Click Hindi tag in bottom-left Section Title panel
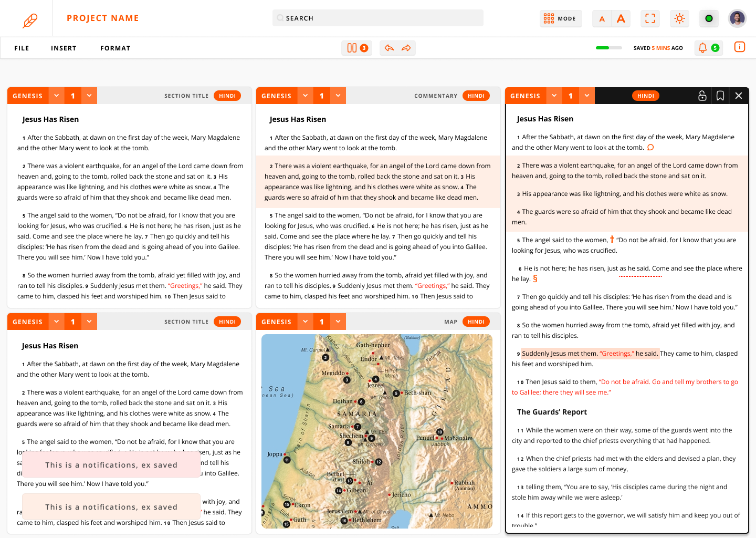This screenshot has height=538, width=756. [x=227, y=322]
